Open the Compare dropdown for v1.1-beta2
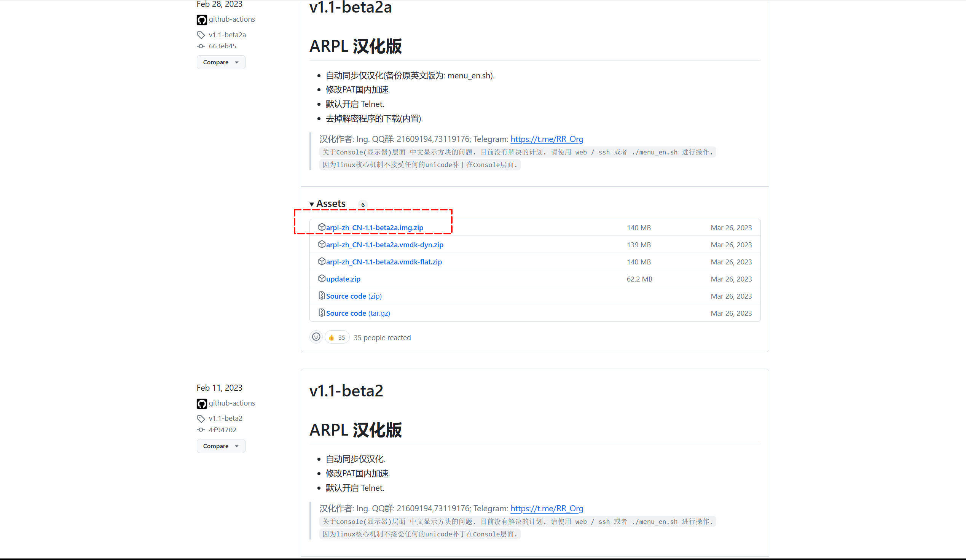The width and height of the screenshot is (966, 560). pos(221,446)
